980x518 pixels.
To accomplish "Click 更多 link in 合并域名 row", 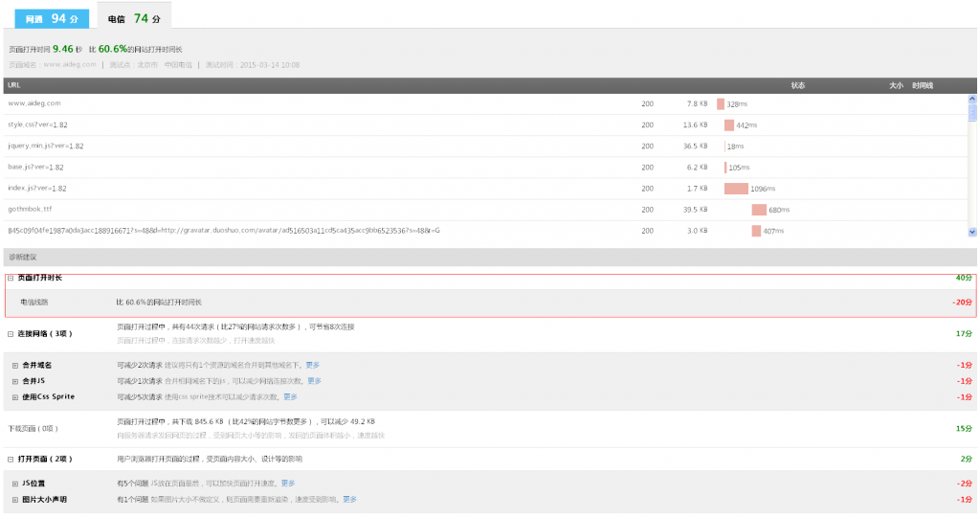I will pos(313,365).
